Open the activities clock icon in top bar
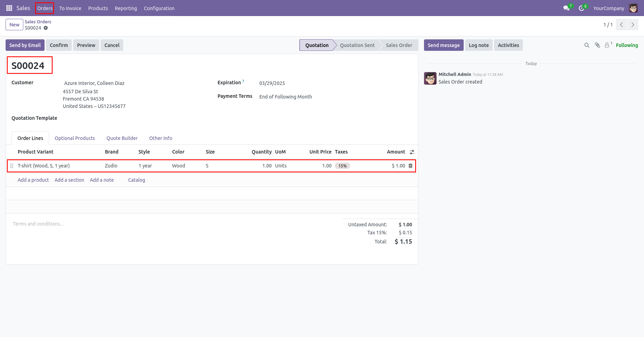This screenshot has width=644, height=337. (581, 8)
